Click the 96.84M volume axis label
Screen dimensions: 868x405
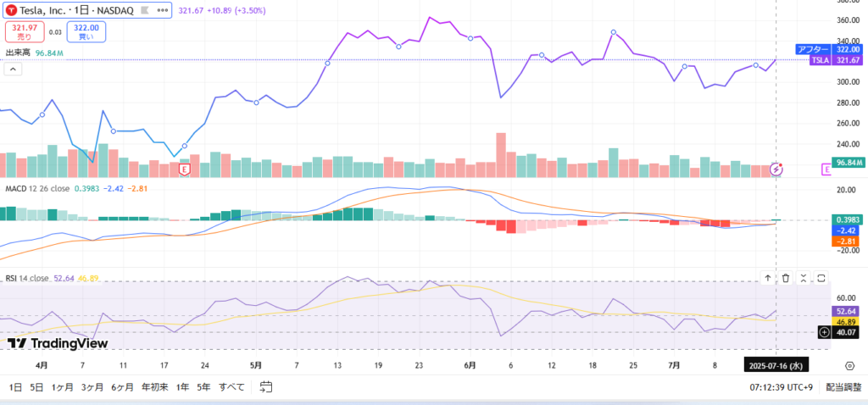tap(848, 163)
